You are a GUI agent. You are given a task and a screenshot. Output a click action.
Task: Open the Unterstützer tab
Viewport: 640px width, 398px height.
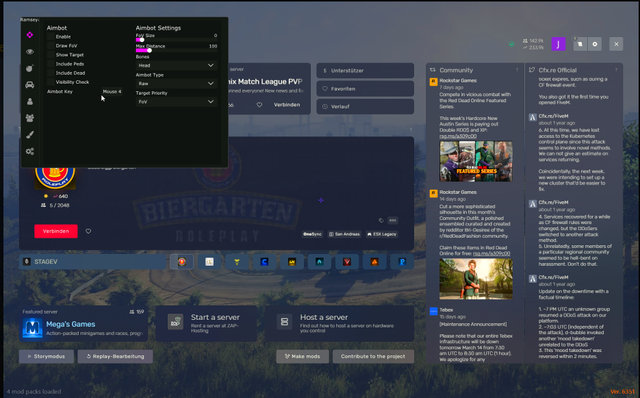click(x=365, y=71)
